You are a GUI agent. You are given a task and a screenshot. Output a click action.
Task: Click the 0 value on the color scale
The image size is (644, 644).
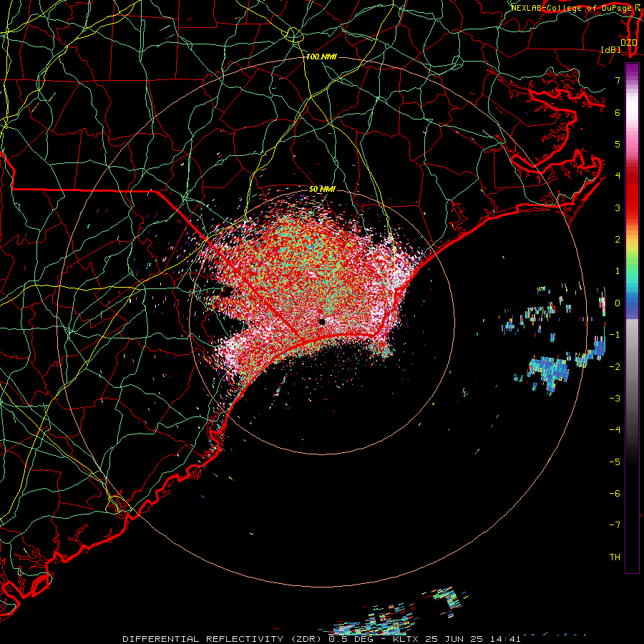(618, 303)
